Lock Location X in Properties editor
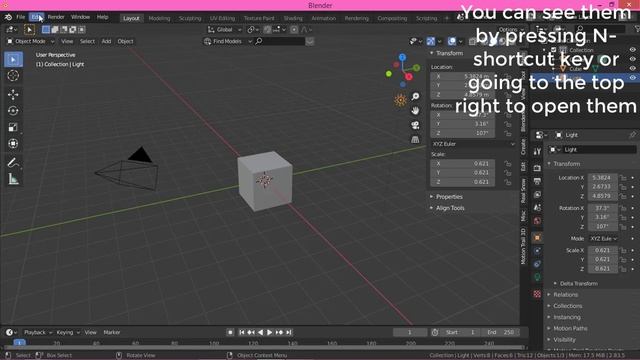The image size is (640, 360). pyautogui.click(x=623, y=178)
